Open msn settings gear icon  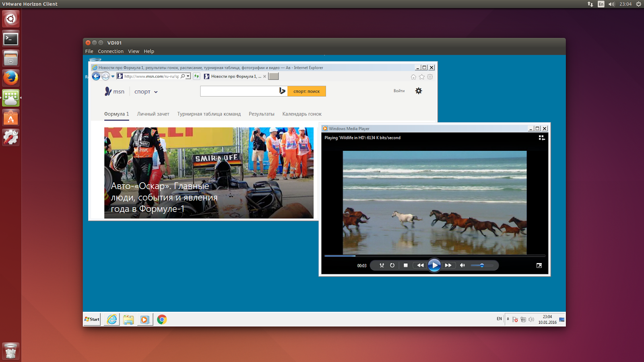[x=419, y=91]
